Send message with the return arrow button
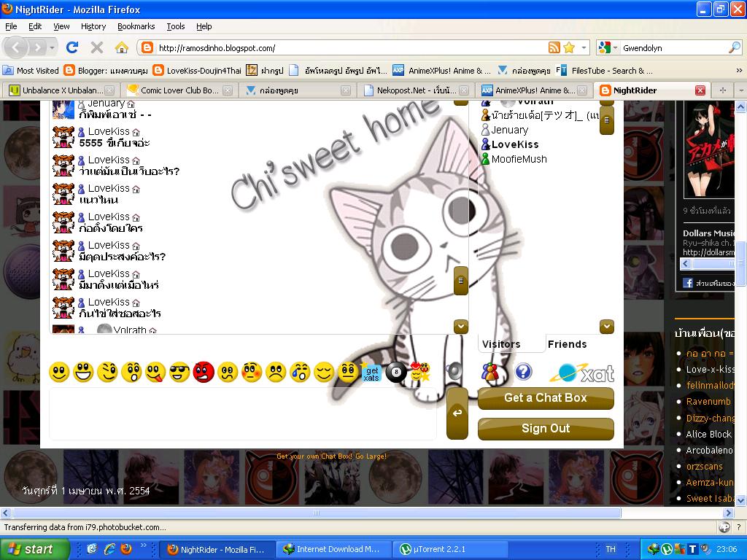This screenshot has height=560, width=747. pos(457,413)
